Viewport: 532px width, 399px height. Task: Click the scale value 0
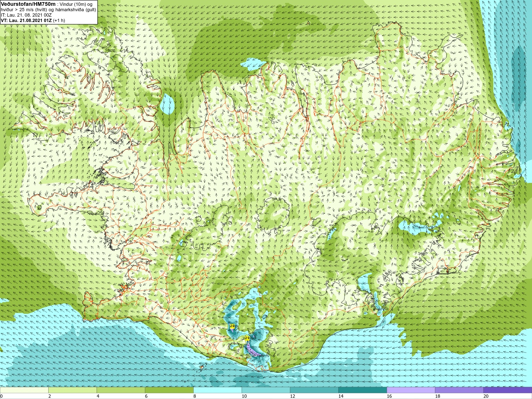click(x=1, y=396)
